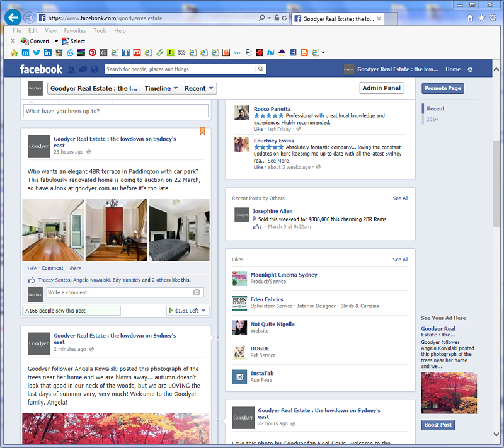Open the Timeline dropdown
Screen dimensions: 504x448
161,88
